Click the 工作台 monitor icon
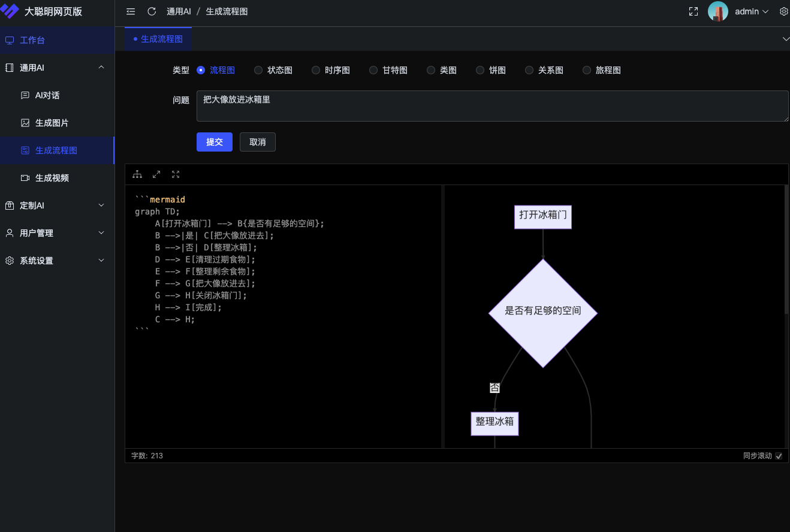The height and width of the screenshot is (532, 790). point(10,40)
